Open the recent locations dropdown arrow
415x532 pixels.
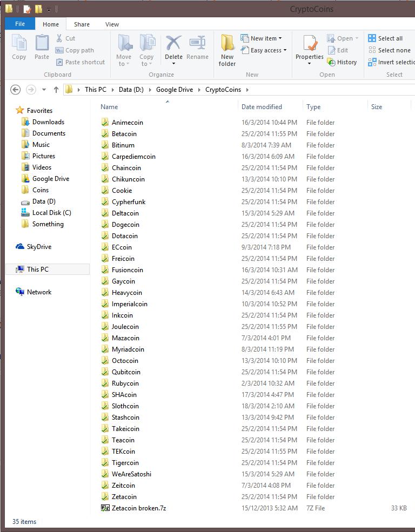click(x=44, y=90)
